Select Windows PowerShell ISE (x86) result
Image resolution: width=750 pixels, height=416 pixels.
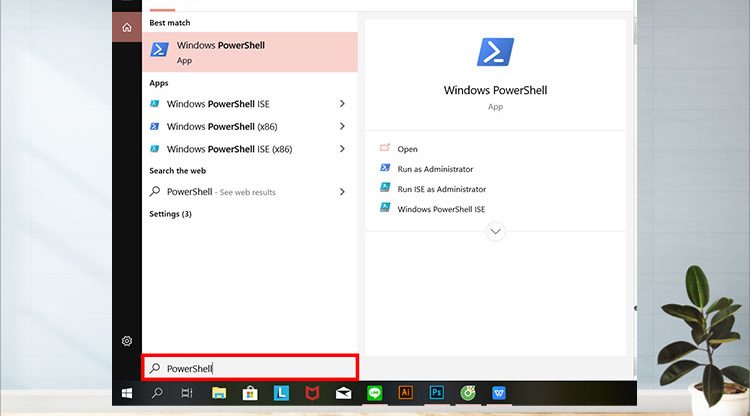(x=229, y=149)
